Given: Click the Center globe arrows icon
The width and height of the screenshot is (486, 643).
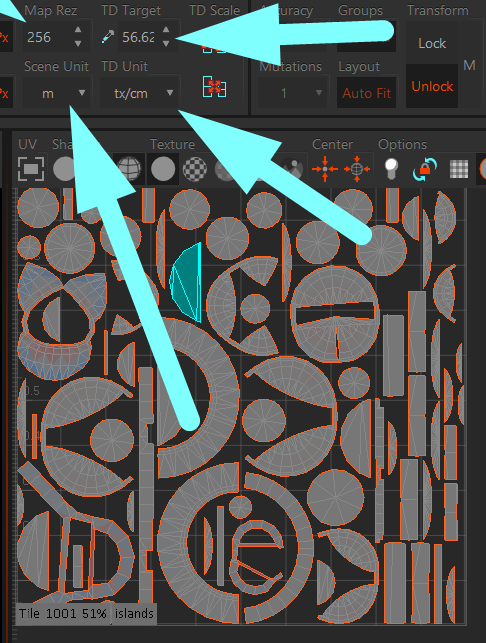Looking at the screenshot, I should pos(357,169).
